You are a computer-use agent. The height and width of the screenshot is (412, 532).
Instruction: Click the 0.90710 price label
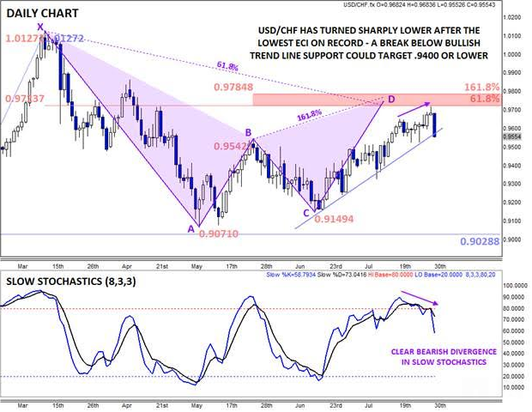(x=219, y=233)
